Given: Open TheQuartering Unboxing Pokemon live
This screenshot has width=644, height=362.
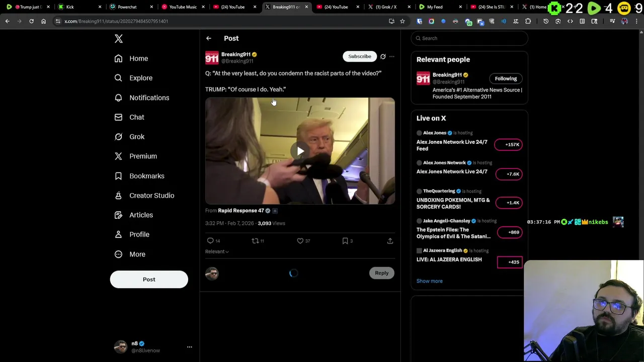Looking at the screenshot, I should (x=453, y=203).
